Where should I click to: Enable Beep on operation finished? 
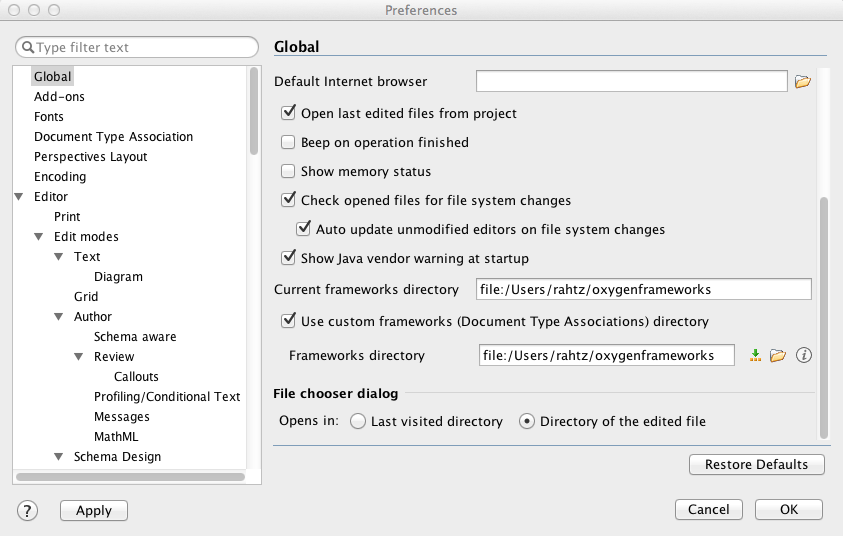[x=289, y=142]
